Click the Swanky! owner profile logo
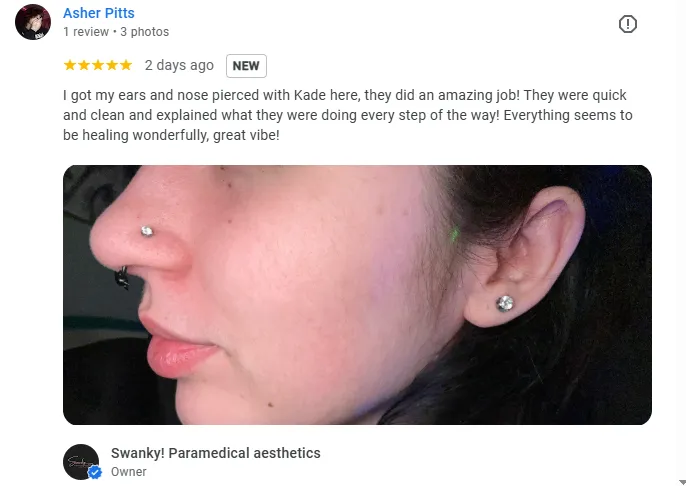Viewport: 686px width, 486px height. tap(81, 462)
